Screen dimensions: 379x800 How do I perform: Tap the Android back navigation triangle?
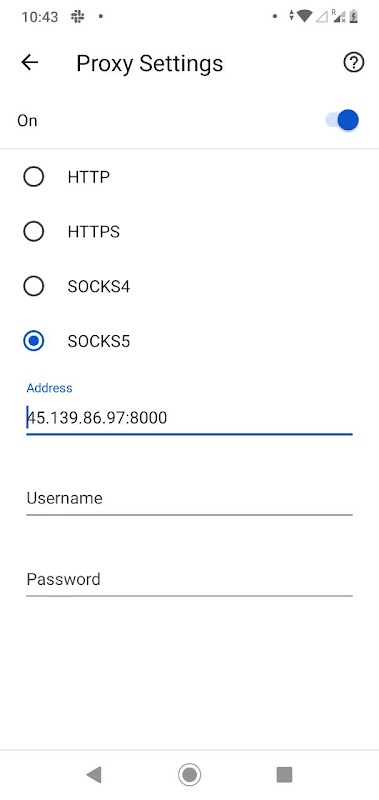coord(94,774)
